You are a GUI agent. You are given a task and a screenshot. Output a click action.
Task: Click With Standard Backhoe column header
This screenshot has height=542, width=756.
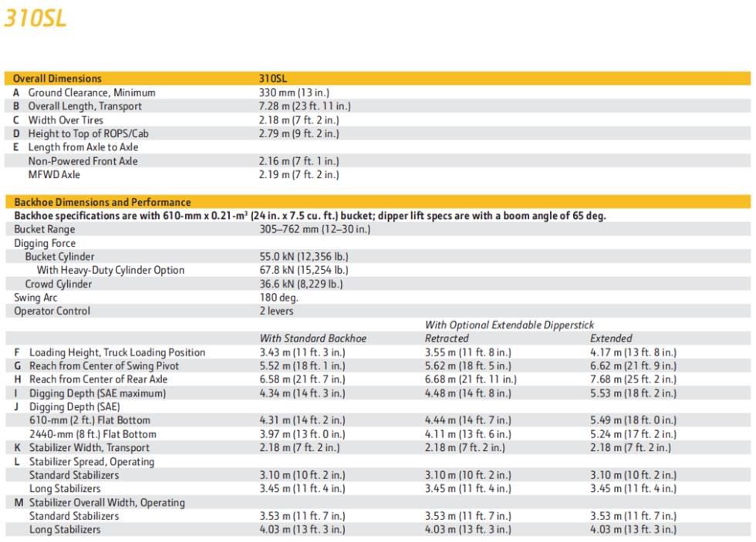point(313,338)
